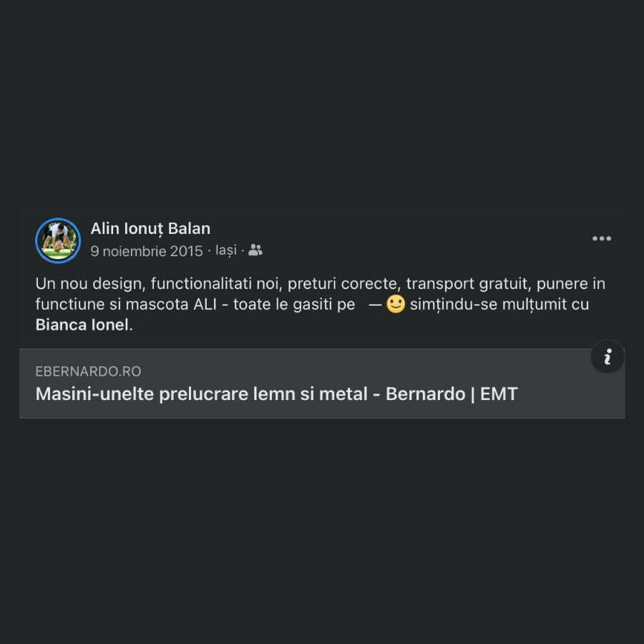Click the EBERNARDO.RO domain label

[88, 371]
